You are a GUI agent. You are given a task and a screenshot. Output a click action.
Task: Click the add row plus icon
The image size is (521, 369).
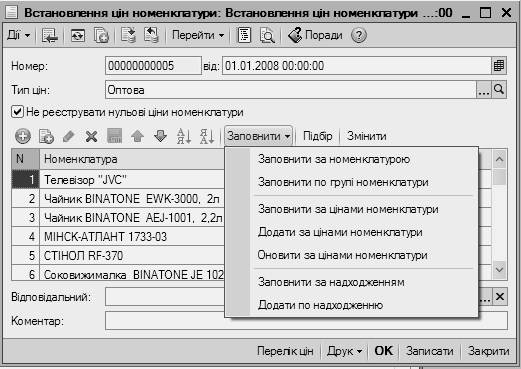[x=23, y=136]
